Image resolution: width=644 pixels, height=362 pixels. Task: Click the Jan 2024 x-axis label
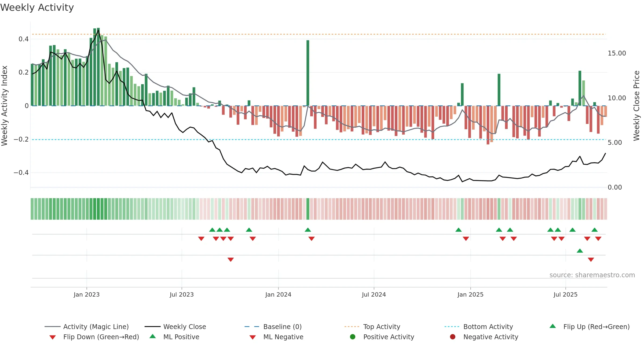tap(278, 295)
